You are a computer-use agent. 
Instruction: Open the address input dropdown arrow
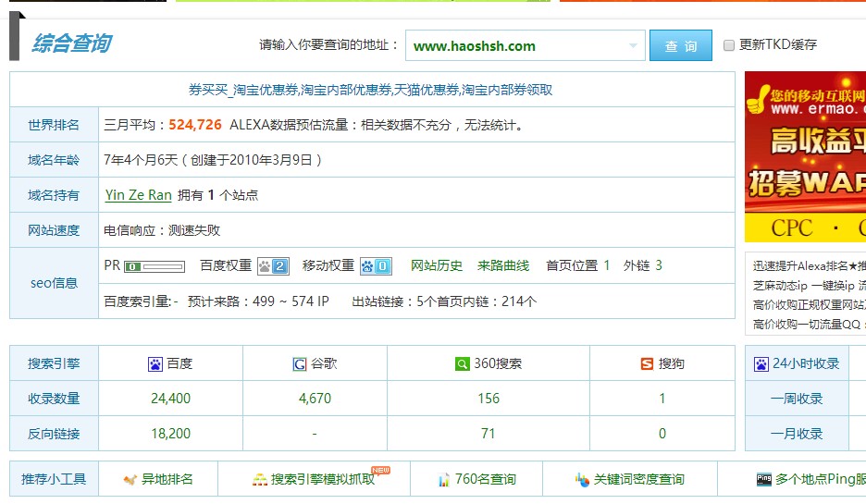click(633, 46)
